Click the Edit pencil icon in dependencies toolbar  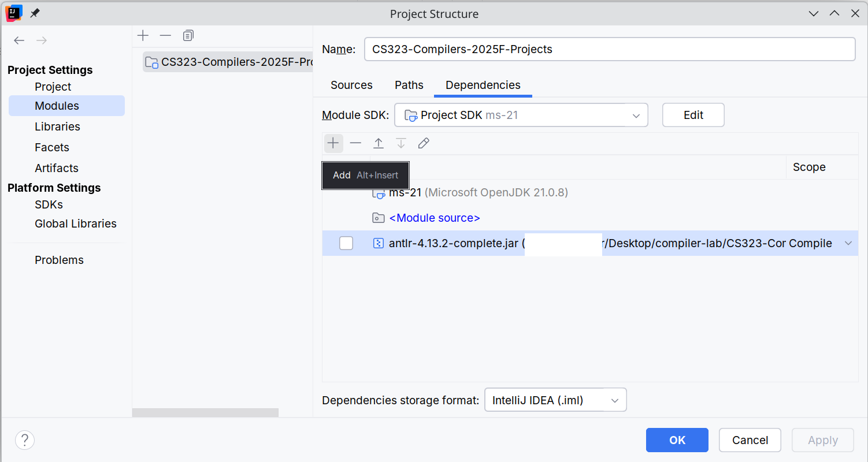424,143
